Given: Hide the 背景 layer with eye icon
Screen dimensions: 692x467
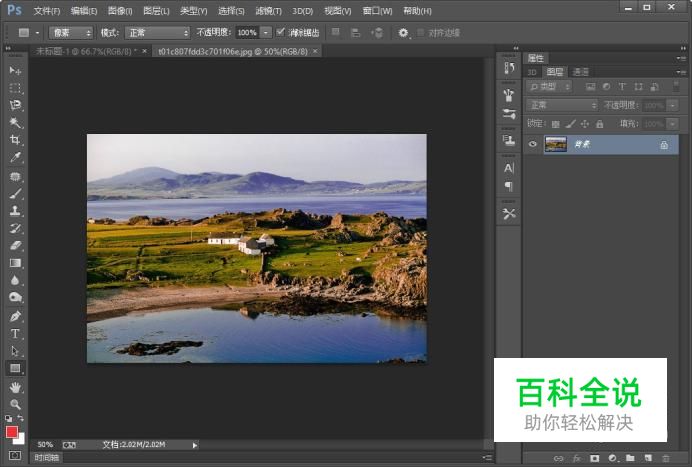Looking at the screenshot, I should [x=533, y=145].
